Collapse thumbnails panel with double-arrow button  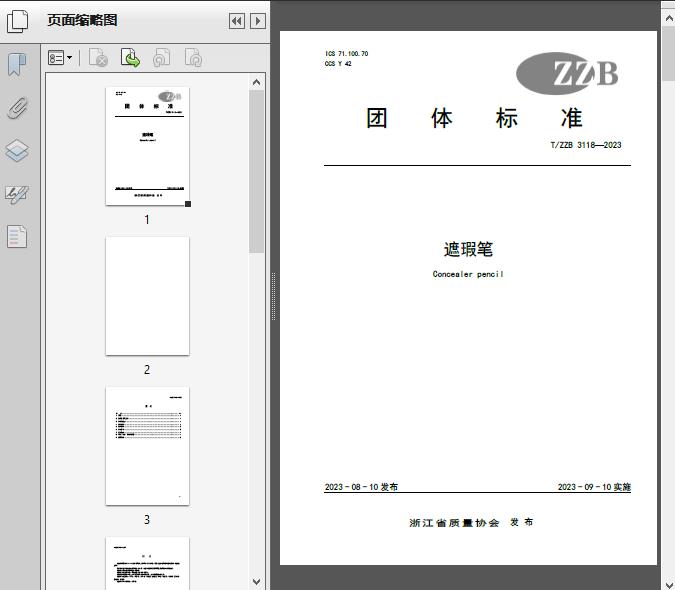(x=237, y=21)
